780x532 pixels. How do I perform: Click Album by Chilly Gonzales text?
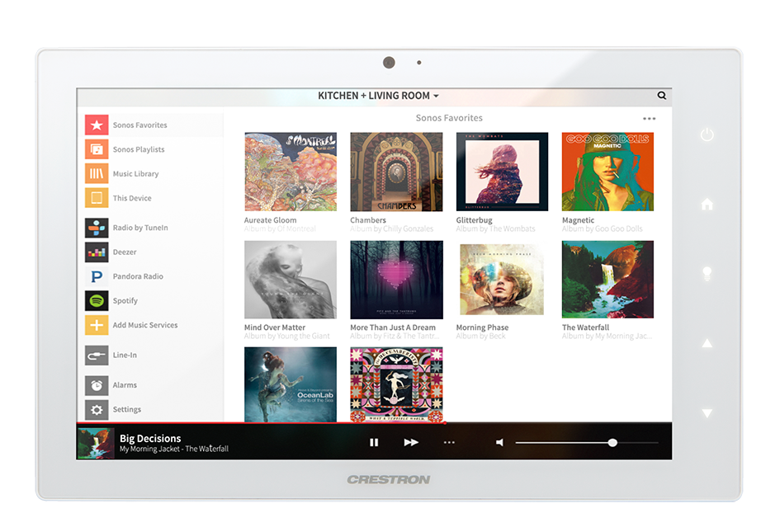tap(391, 229)
